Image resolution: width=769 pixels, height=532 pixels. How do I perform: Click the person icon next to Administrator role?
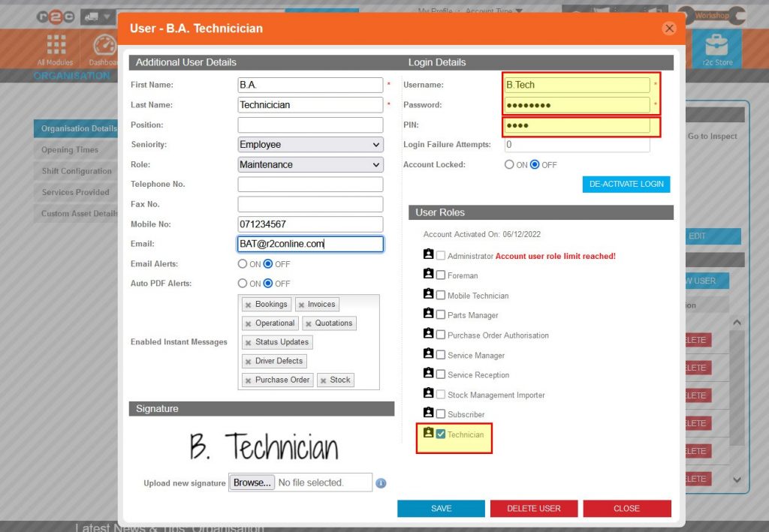(x=428, y=255)
